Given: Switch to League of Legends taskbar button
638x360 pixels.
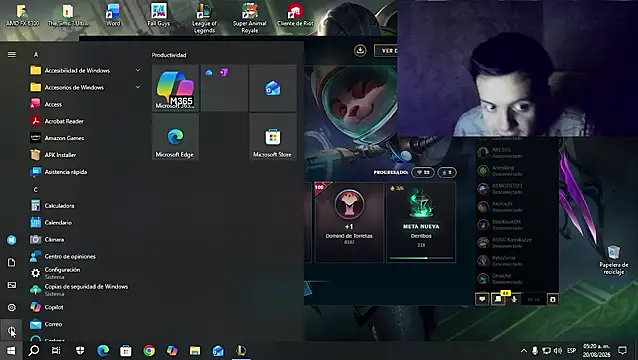Looking at the screenshot, I should click(x=241, y=350).
